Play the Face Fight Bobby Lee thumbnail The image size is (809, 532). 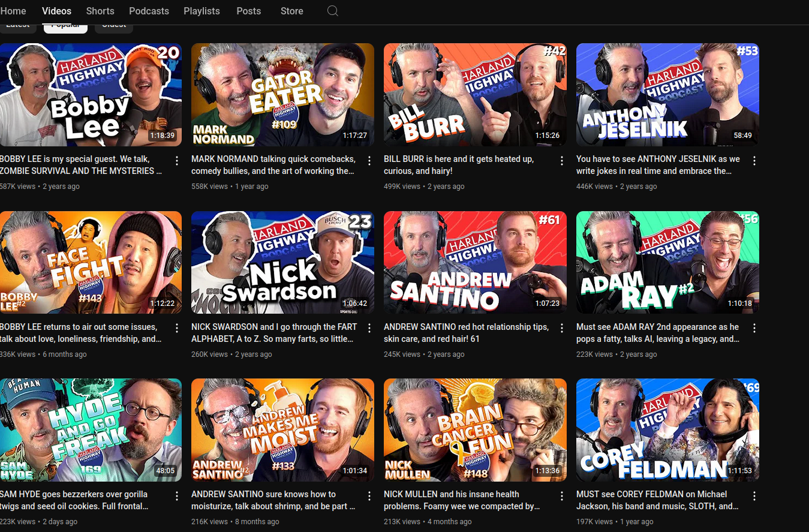point(91,262)
